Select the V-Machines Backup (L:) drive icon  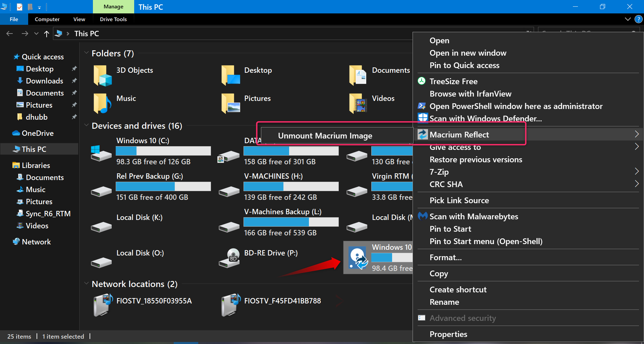tap(229, 227)
